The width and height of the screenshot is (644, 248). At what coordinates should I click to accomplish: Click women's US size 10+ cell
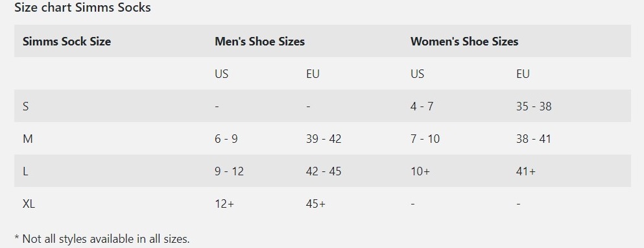pos(420,171)
